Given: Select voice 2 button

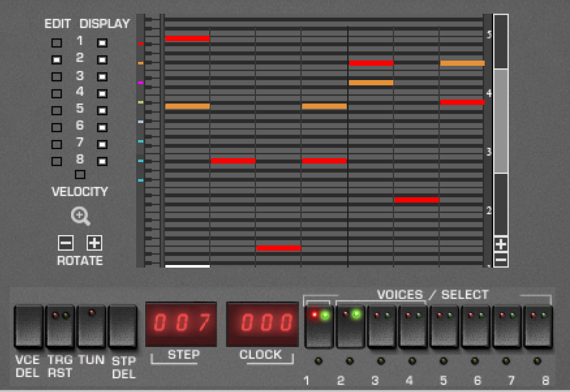Looking at the screenshot, I should click(351, 326).
